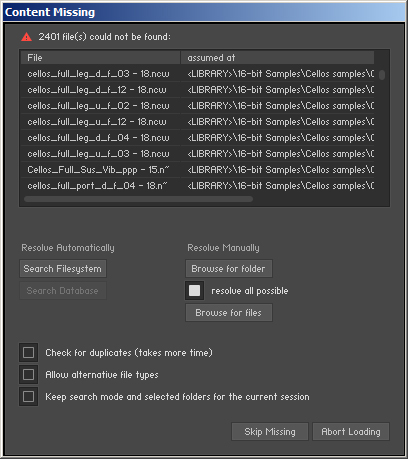
Task: Click the vertical scrollbar thumb of file list
Action: tap(382, 74)
